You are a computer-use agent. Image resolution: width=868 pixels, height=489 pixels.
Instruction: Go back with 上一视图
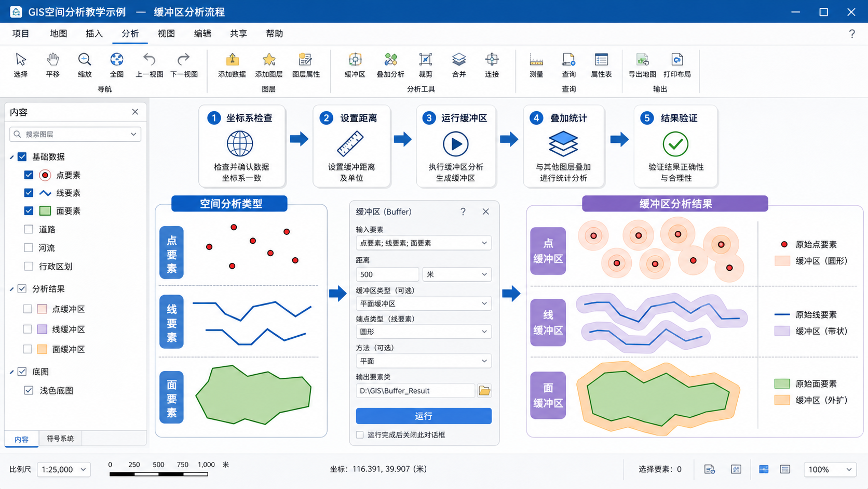click(150, 65)
